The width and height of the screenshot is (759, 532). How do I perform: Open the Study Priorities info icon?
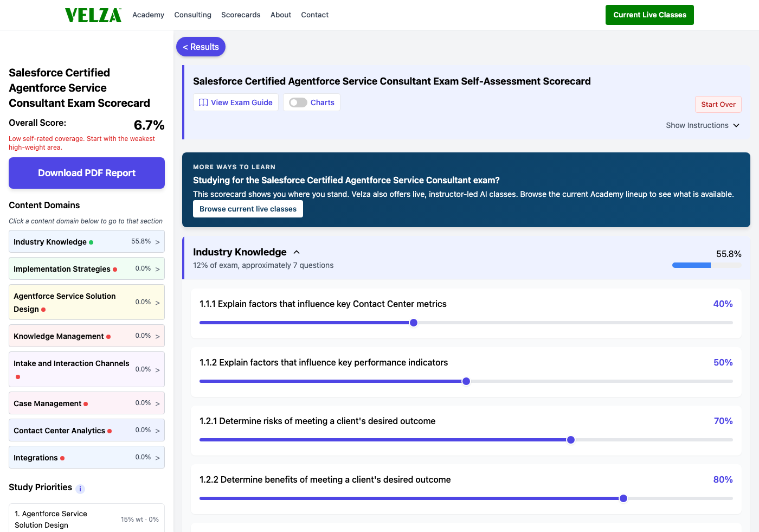[80, 489]
